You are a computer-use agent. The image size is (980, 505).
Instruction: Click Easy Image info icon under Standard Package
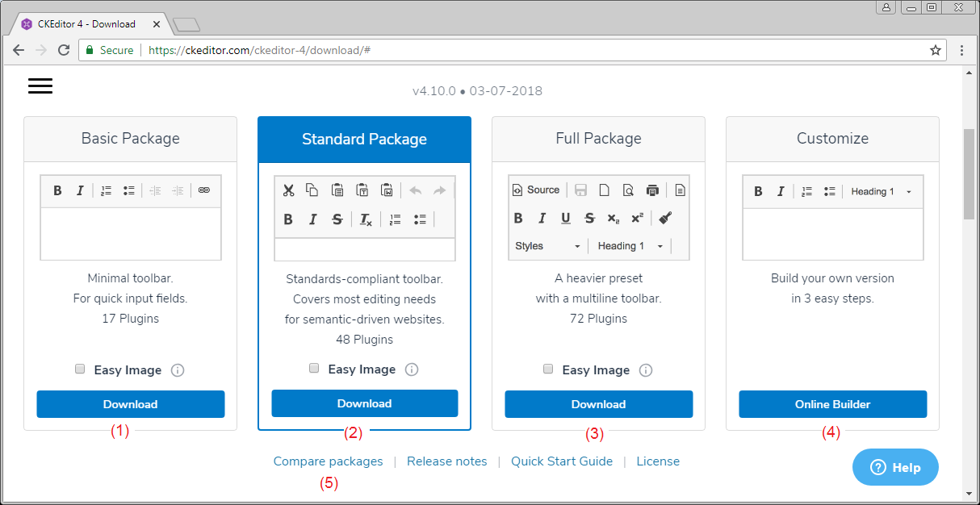(x=412, y=369)
